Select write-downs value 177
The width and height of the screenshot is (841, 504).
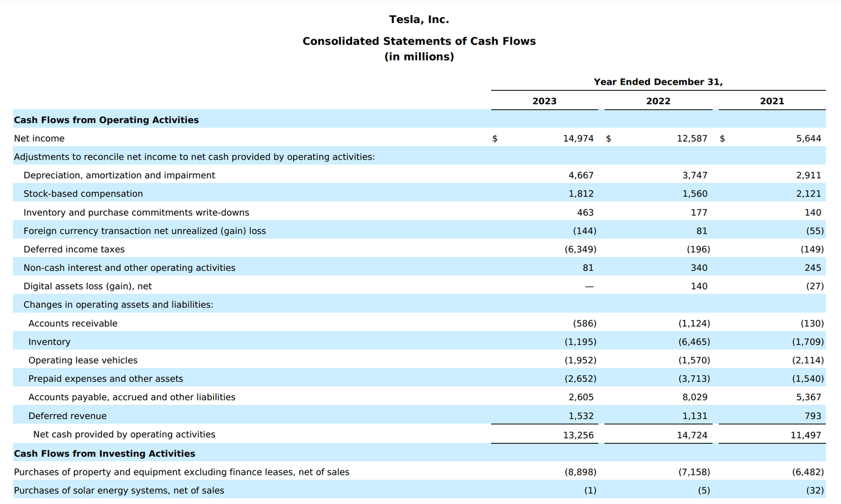[x=699, y=212]
